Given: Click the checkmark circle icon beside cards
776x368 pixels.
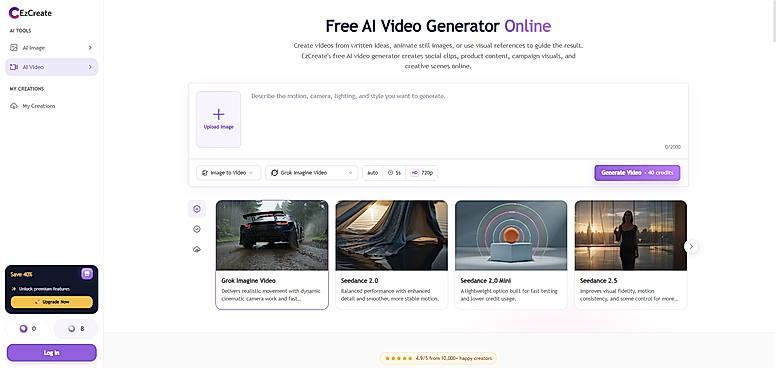Looking at the screenshot, I should coord(197,229).
